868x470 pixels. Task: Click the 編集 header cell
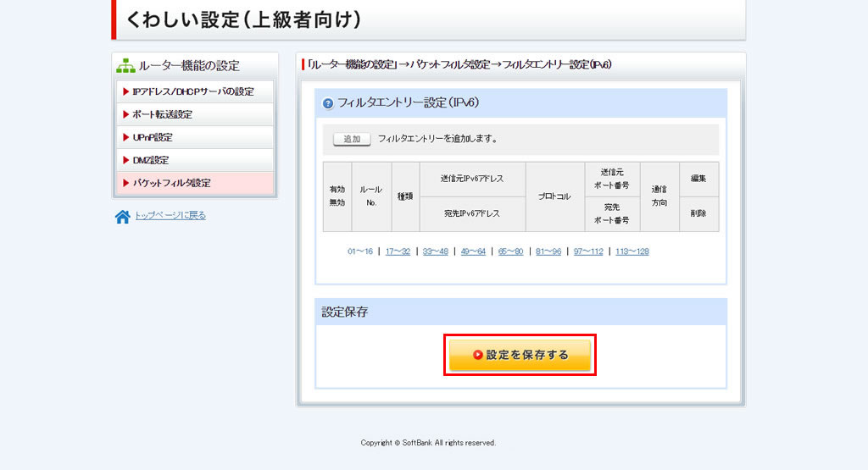pos(698,179)
